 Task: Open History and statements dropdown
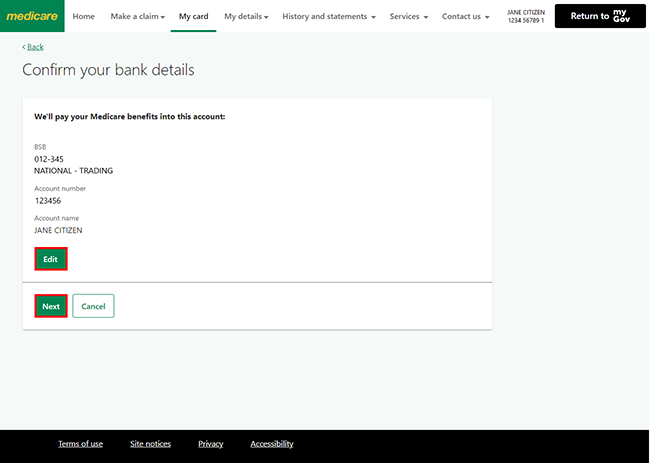coord(329,16)
